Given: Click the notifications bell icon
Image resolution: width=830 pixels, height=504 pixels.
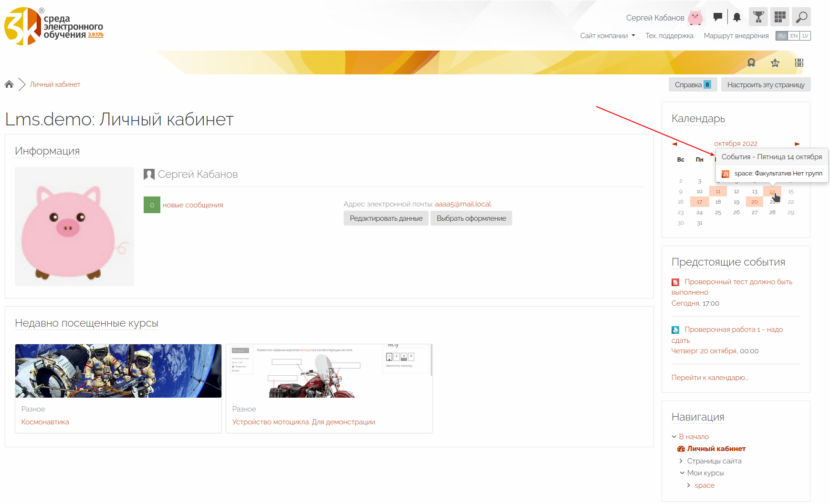Looking at the screenshot, I should click(x=737, y=18).
